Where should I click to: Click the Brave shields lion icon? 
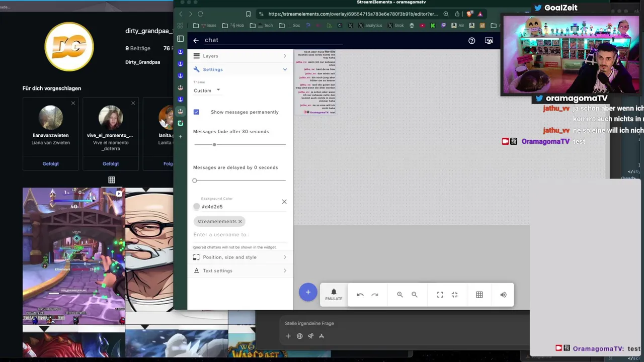click(x=469, y=14)
